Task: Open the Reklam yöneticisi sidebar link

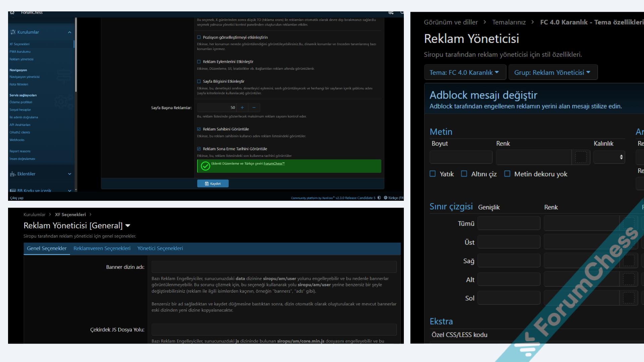Action: coord(21,59)
